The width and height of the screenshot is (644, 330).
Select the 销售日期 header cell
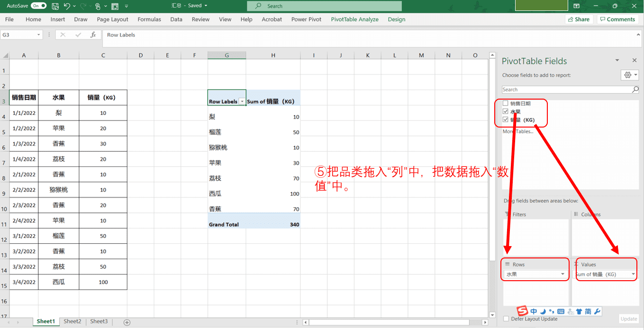pos(24,98)
